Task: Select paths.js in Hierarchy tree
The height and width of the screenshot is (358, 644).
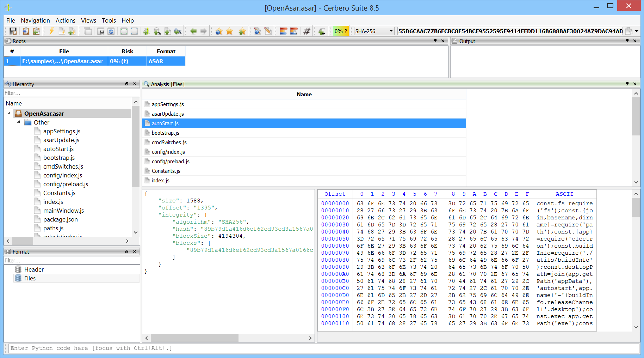Action: tap(53, 228)
